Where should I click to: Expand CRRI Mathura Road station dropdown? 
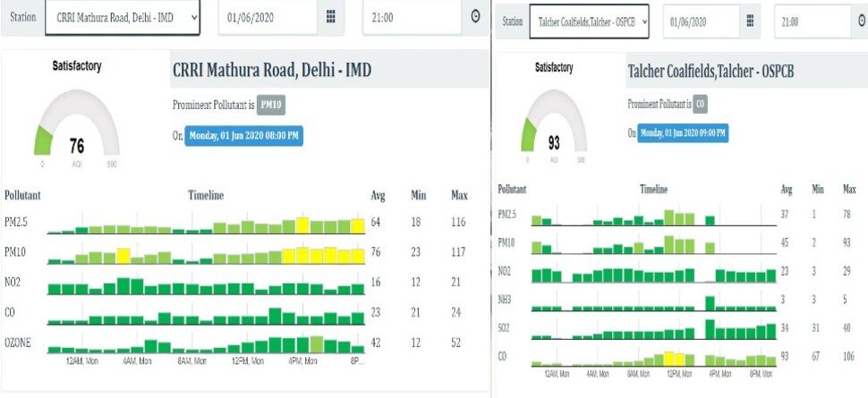pos(123,17)
